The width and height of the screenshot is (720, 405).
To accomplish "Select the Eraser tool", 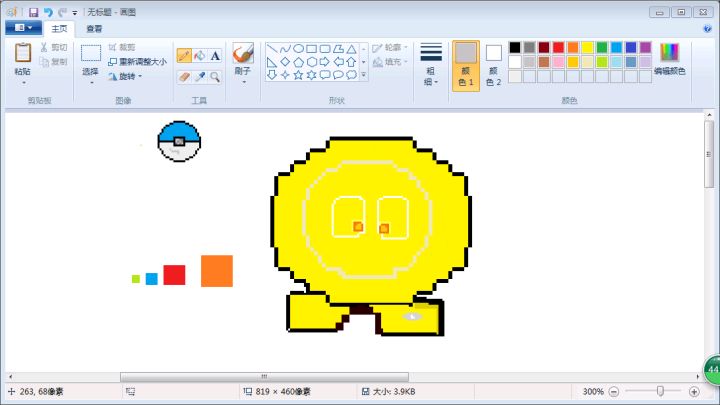I will pos(184,77).
